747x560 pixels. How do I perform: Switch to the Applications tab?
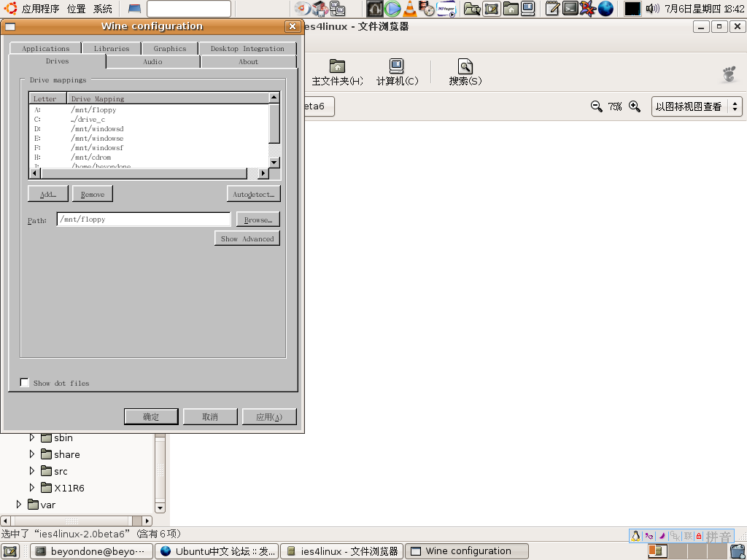click(x=46, y=49)
